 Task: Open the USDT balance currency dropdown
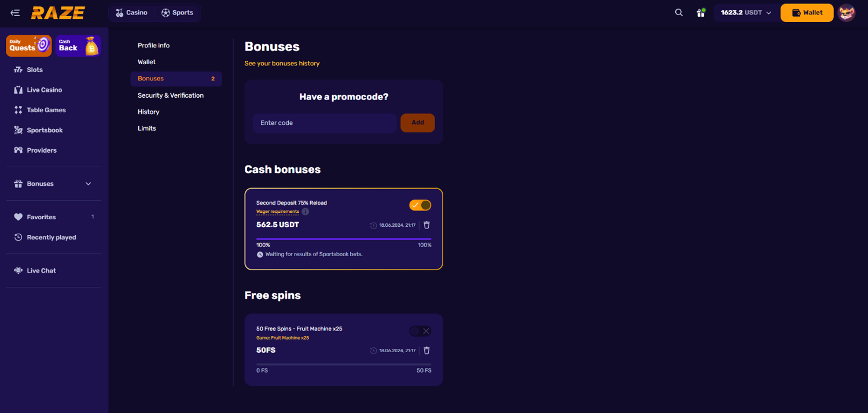point(746,13)
